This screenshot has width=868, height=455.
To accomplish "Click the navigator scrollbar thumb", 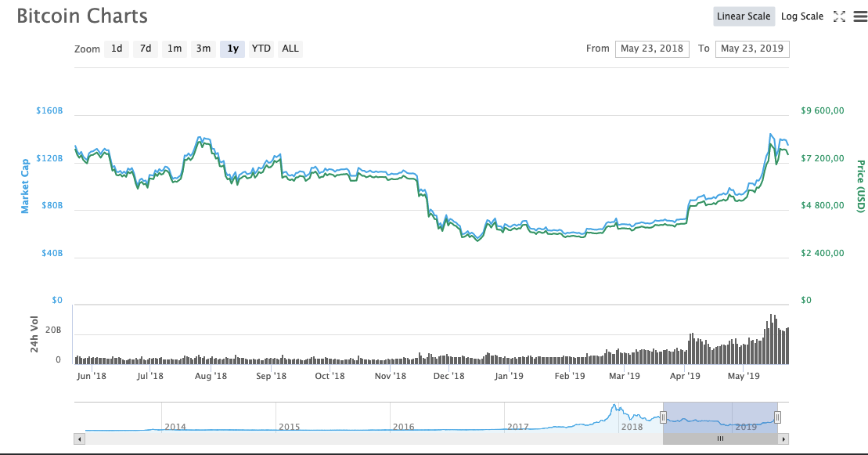I will (x=720, y=439).
